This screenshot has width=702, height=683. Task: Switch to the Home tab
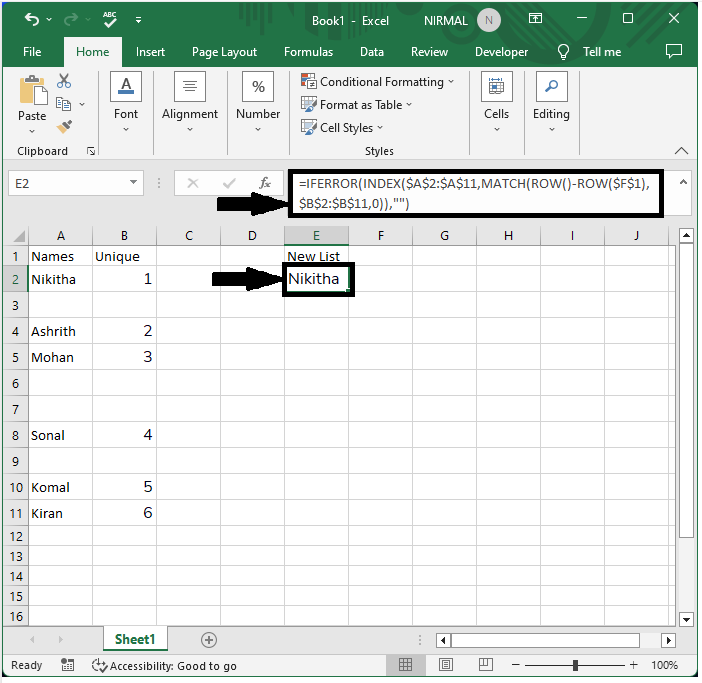click(x=93, y=52)
